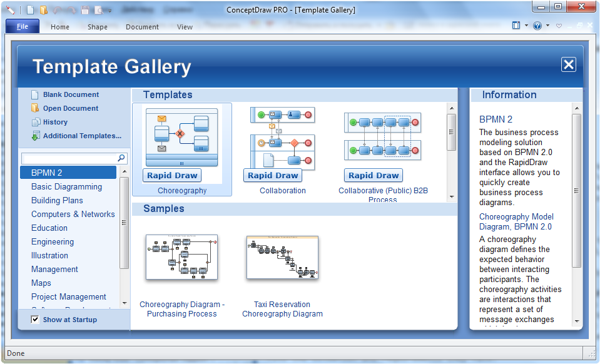Click the Additional Templates download icon
The width and height of the screenshot is (600, 364).
pos(36,136)
